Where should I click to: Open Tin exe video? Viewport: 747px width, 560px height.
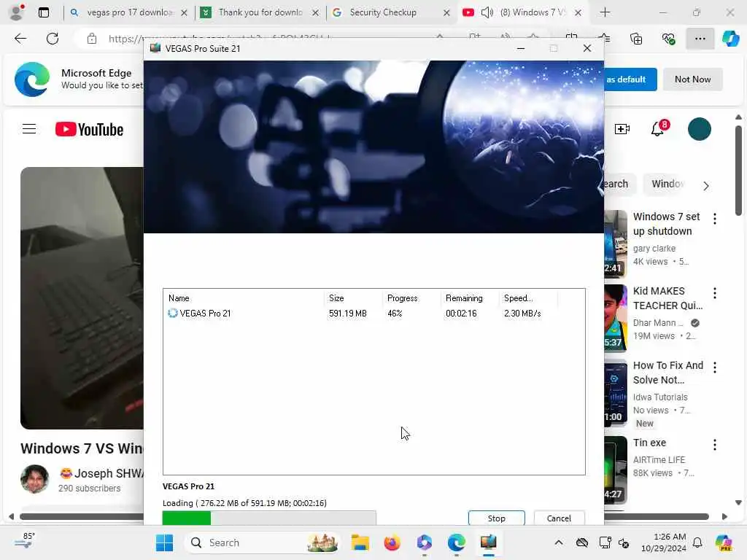point(649,443)
